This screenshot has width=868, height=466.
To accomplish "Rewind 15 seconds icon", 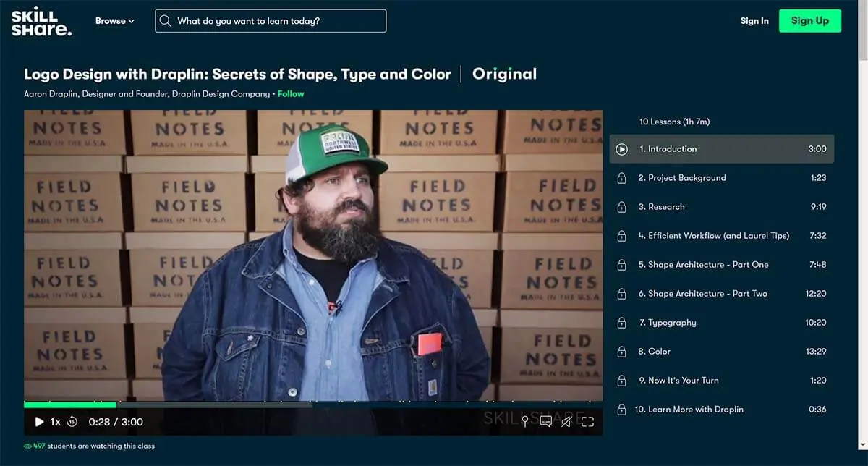I will (x=72, y=422).
